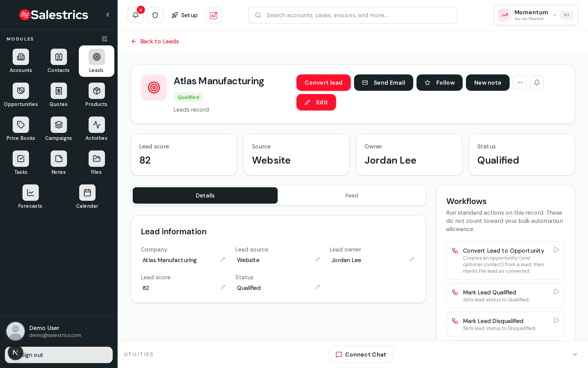
Task: Open more actions ellipsis menu
Action: [x=520, y=83]
